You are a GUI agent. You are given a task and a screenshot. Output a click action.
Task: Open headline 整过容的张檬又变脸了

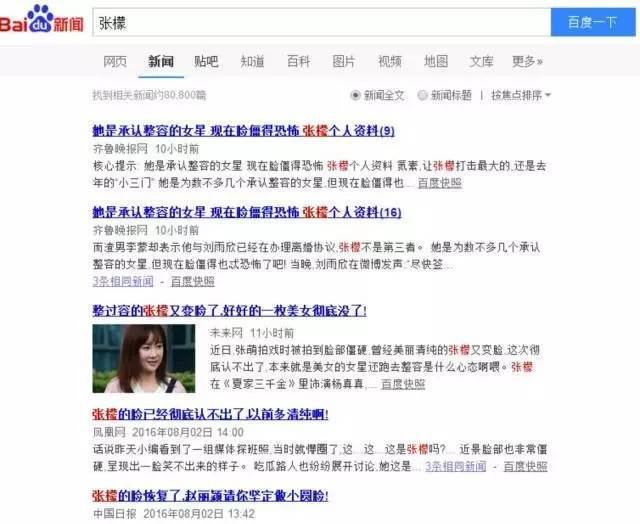(x=229, y=311)
